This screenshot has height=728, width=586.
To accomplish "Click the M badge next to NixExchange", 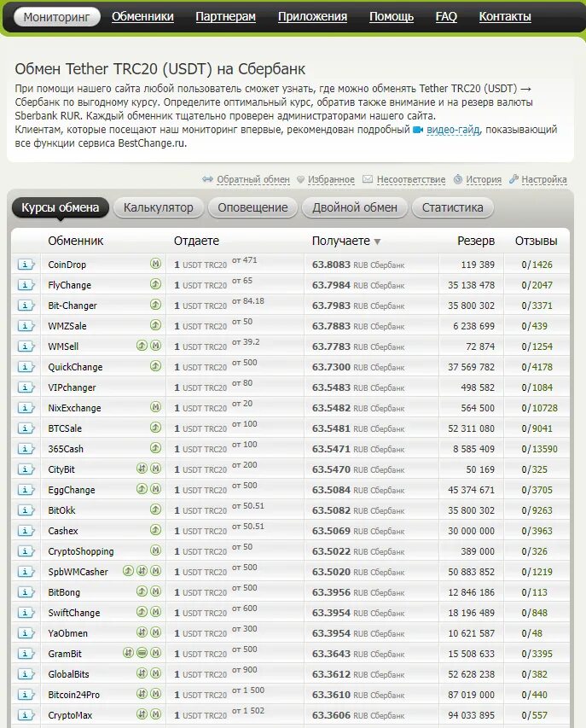I will click(156, 407).
